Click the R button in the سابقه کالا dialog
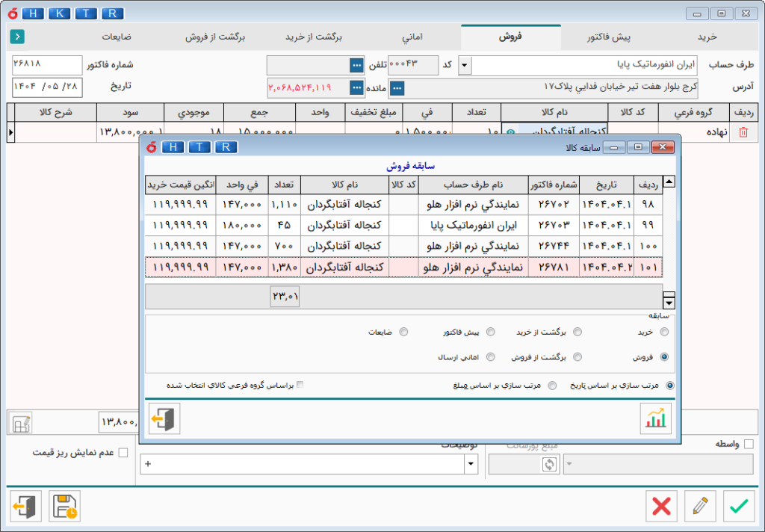Viewport: 765px width, 532px height. (226, 147)
